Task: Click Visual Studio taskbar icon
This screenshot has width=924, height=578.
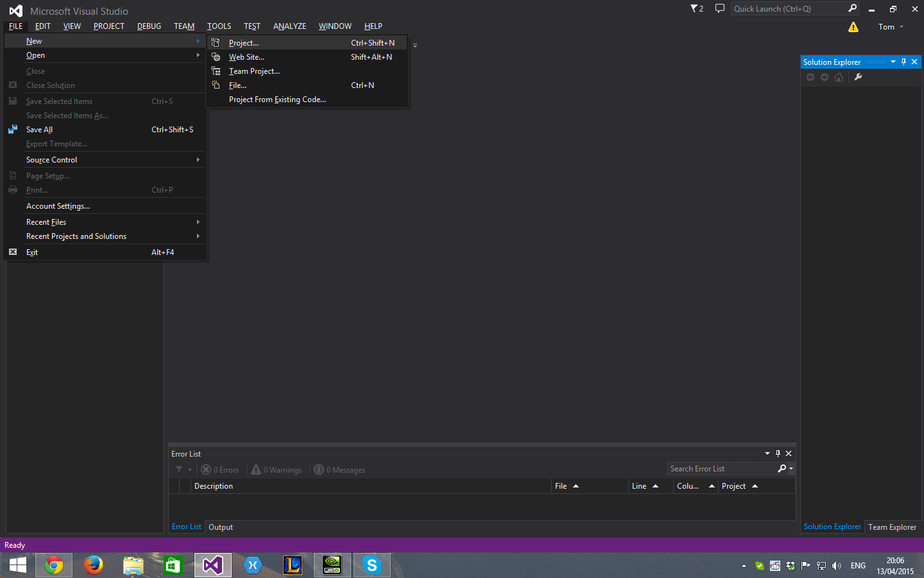Action: tap(213, 565)
